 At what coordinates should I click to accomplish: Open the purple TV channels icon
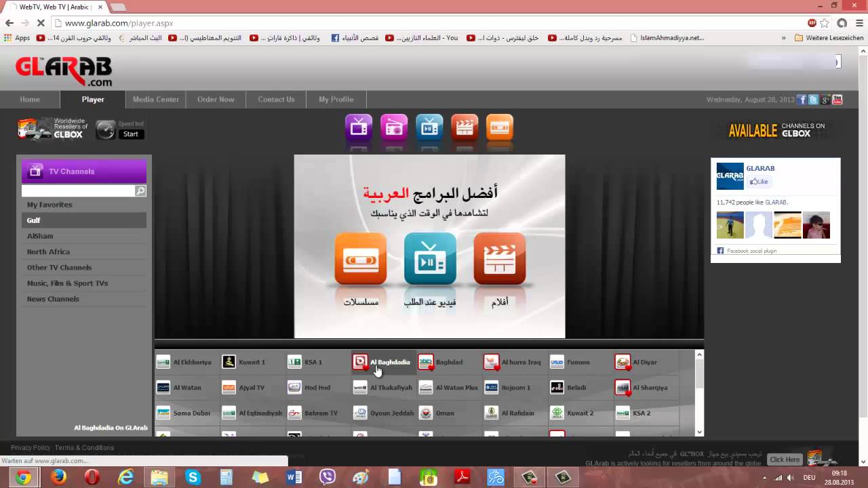click(359, 127)
